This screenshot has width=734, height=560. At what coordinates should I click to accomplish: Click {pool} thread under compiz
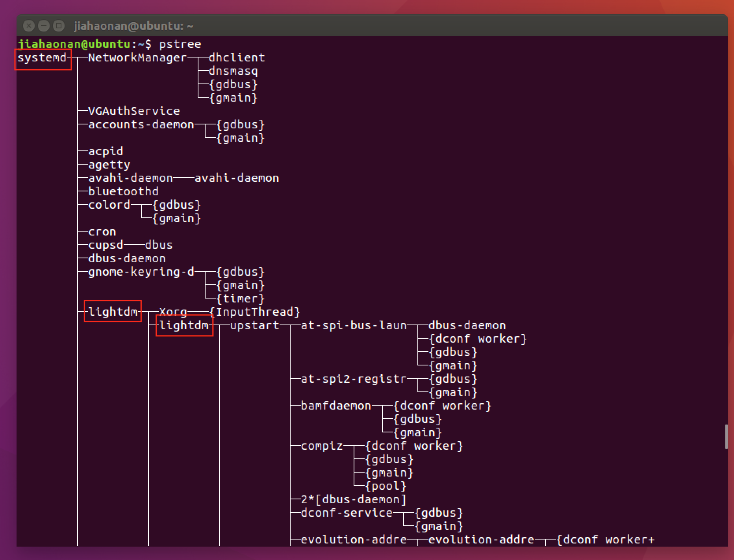[x=386, y=486]
